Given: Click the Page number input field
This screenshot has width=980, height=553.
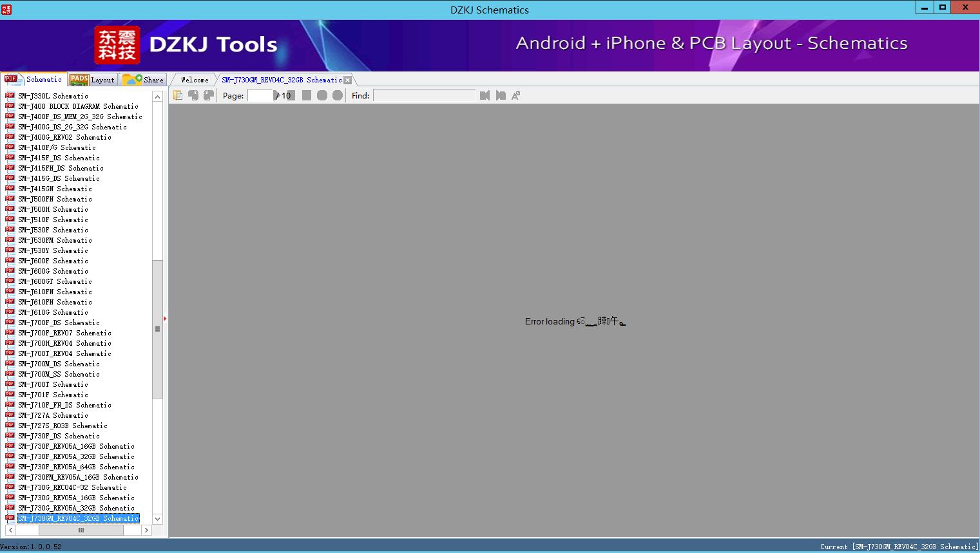Looking at the screenshot, I should pos(260,95).
